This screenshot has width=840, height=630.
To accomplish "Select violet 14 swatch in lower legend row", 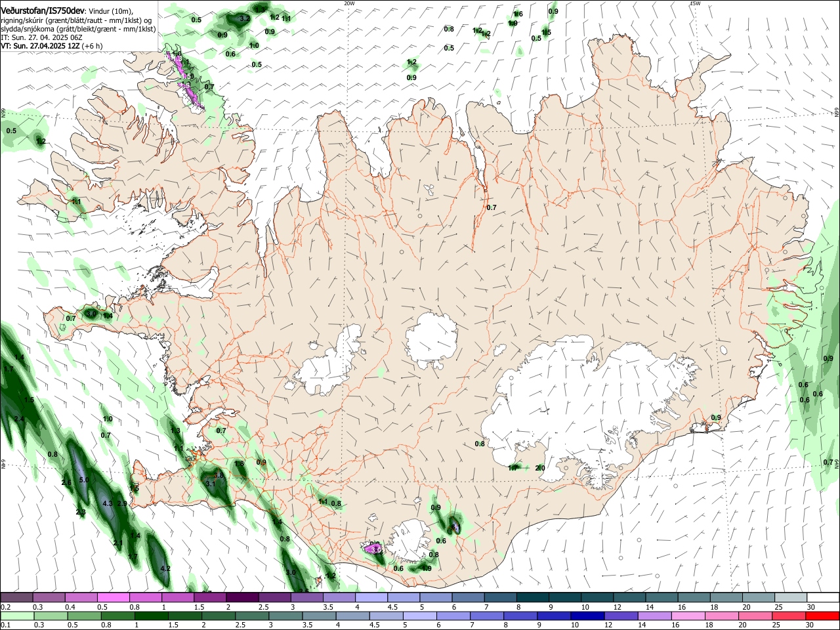I will click(654, 616).
